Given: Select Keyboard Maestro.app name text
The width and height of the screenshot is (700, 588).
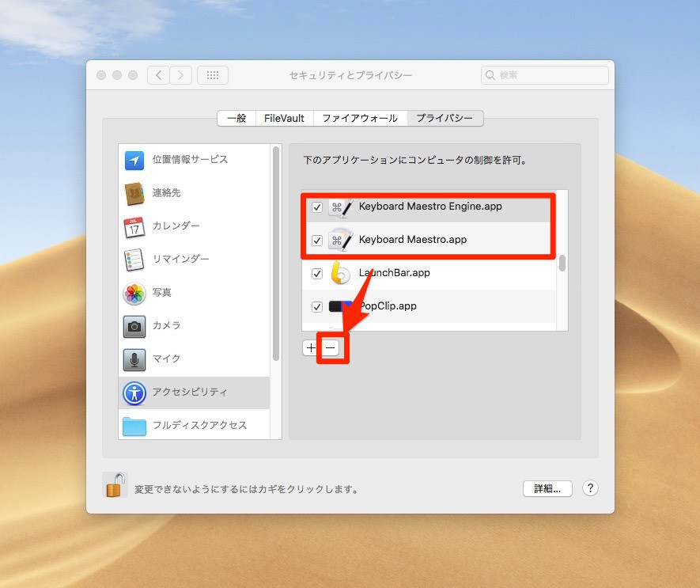Looking at the screenshot, I should (413, 240).
